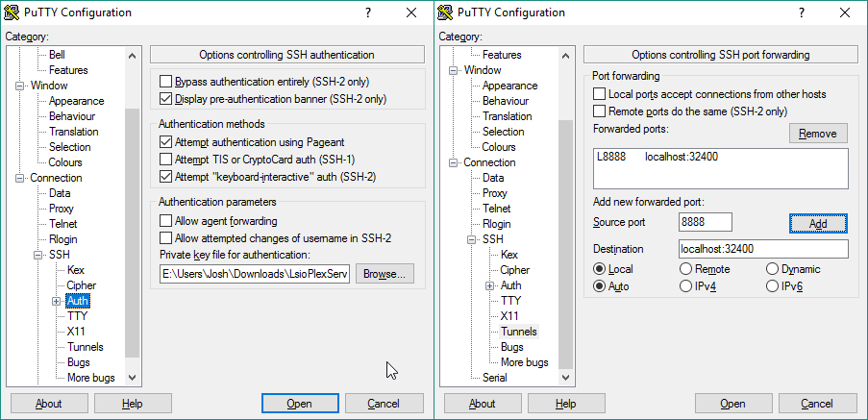Open Colours category in right window
This screenshot has width=868, height=420.
[x=499, y=147]
